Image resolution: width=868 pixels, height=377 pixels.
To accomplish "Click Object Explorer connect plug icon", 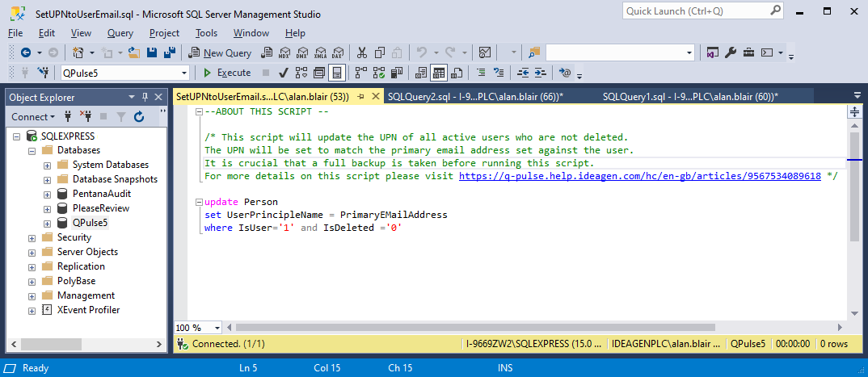I will (69, 116).
